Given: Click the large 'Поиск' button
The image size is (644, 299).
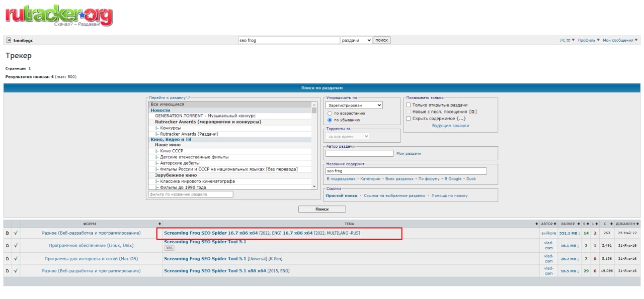Looking at the screenshot, I should pyautogui.click(x=322, y=209).
